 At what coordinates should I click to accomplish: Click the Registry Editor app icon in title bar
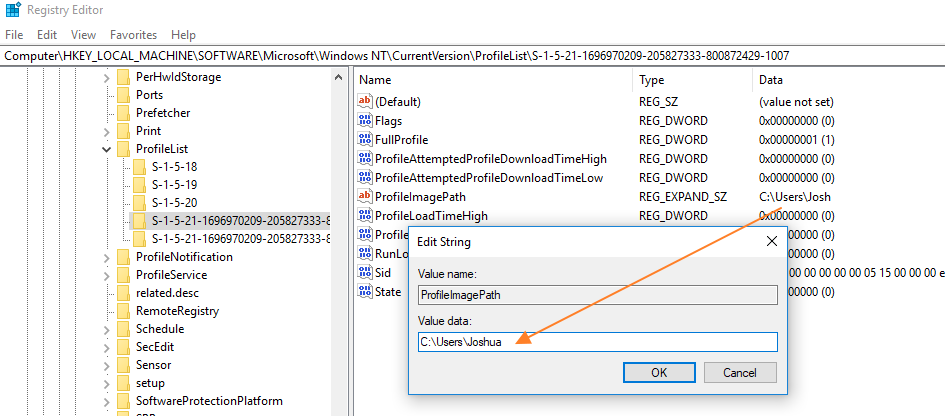click(x=13, y=10)
